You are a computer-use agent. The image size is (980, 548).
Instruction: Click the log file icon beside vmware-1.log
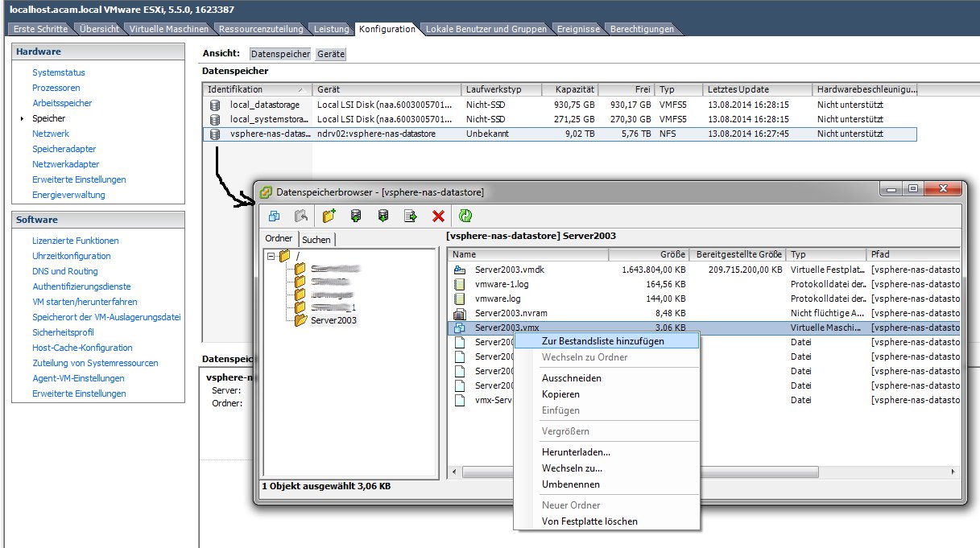coord(460,284)
